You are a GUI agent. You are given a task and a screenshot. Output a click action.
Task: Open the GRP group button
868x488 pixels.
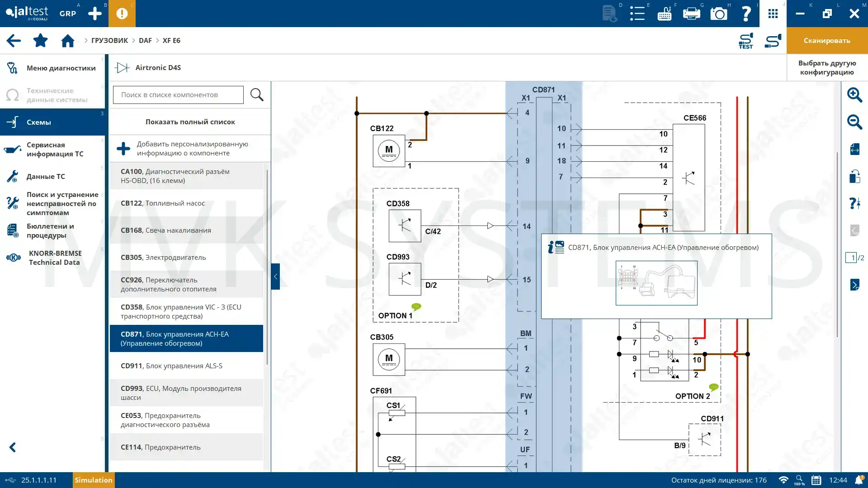coord(68,14)
